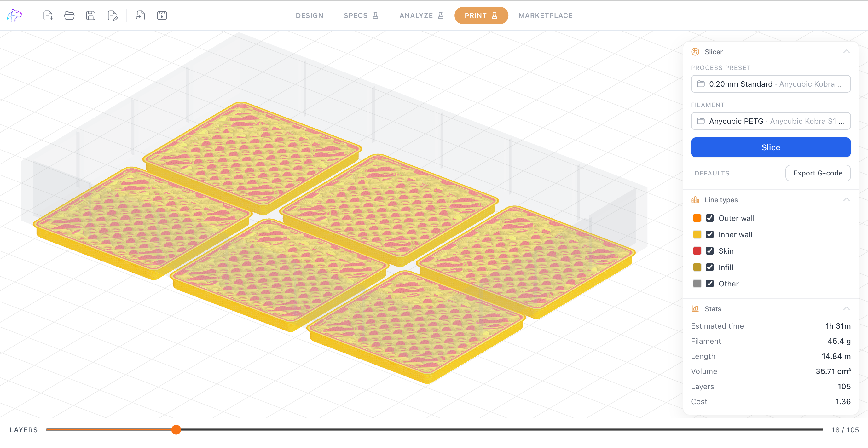The width and height of the screenshot is (868, 448).
Task: Click the Slicer panel icon
Action: tap(695, 52)
